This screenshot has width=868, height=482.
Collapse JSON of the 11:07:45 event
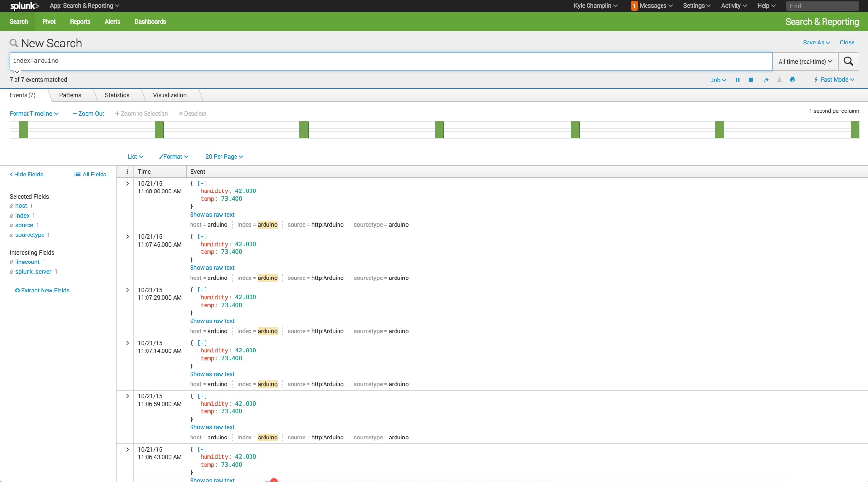pyautogui.click(x=202, y=237)
